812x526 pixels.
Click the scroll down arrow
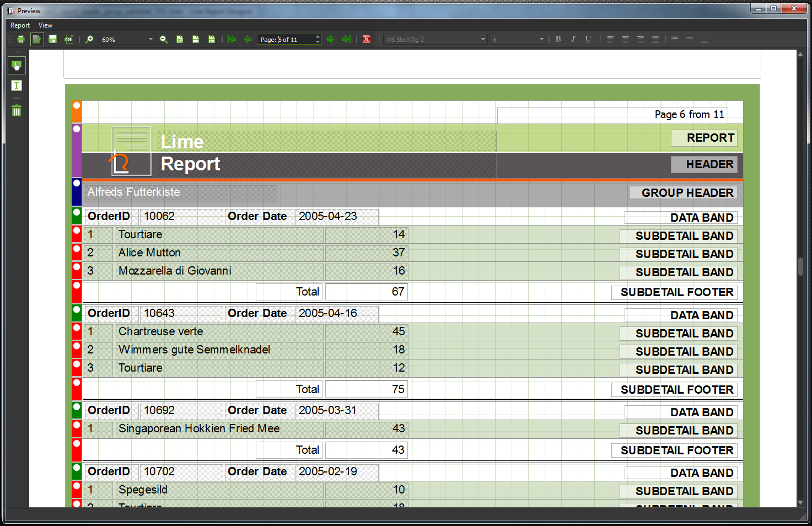tap(800, 503)
